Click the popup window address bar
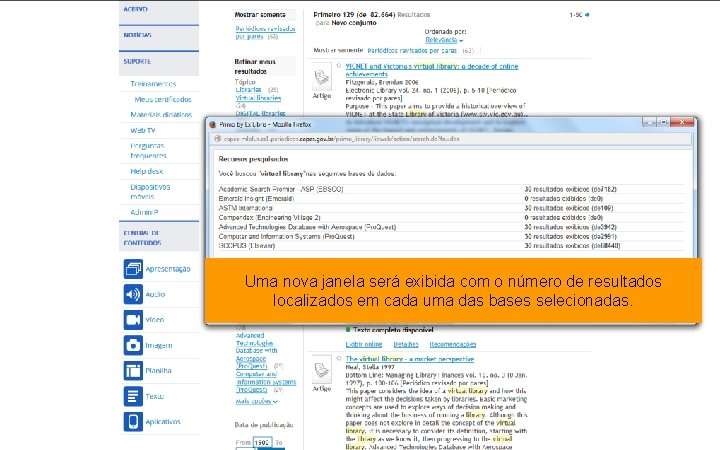720x450 pixels. coord(451,139)
